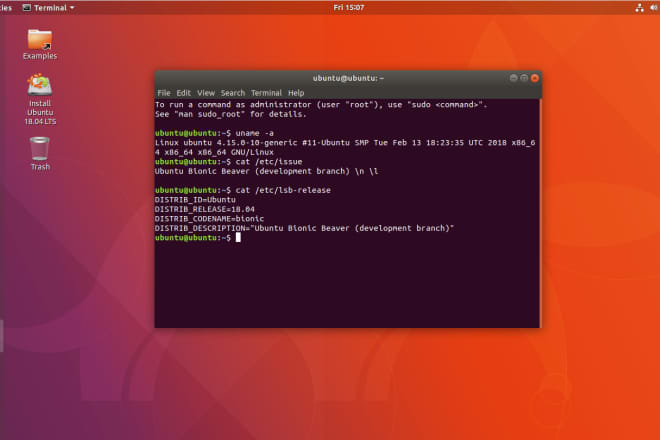Open the clock showing Fri 15:07
This screenshot has height=440, width=660.
pos(349,8)
